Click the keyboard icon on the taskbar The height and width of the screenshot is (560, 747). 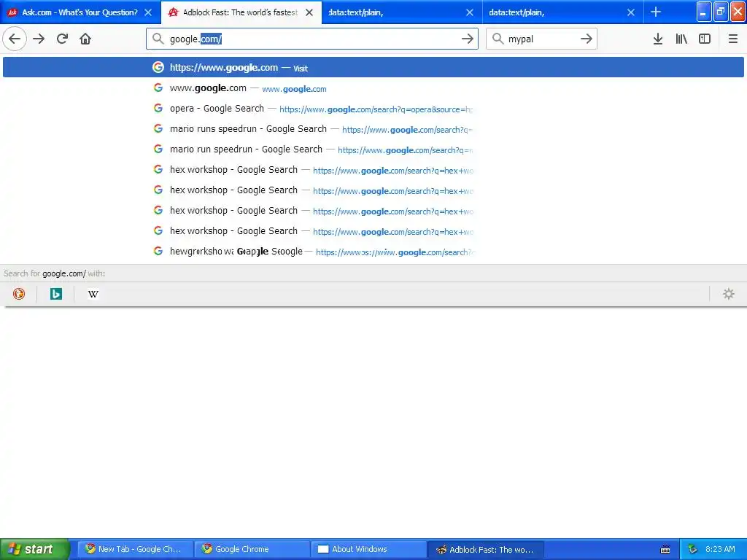point(665,550)
